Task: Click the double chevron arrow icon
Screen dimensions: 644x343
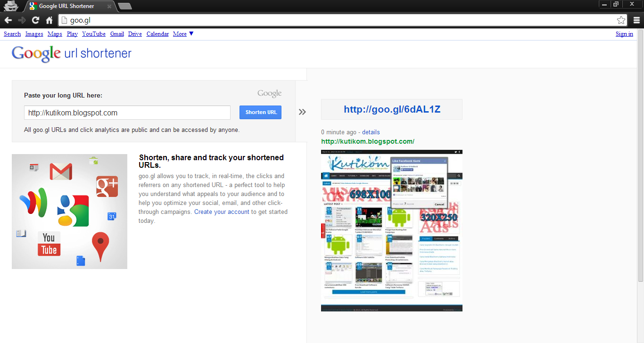Action: [x=302, y=112]
